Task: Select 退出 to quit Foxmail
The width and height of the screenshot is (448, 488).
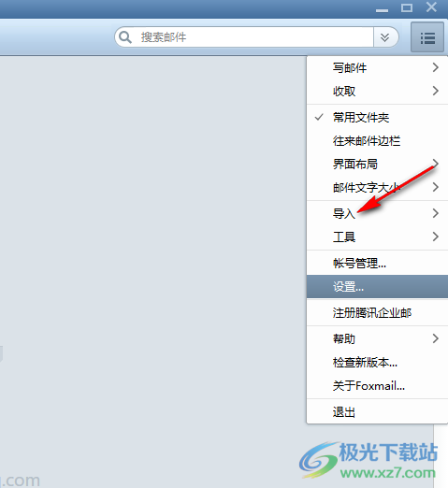Action: pos(377,412)
